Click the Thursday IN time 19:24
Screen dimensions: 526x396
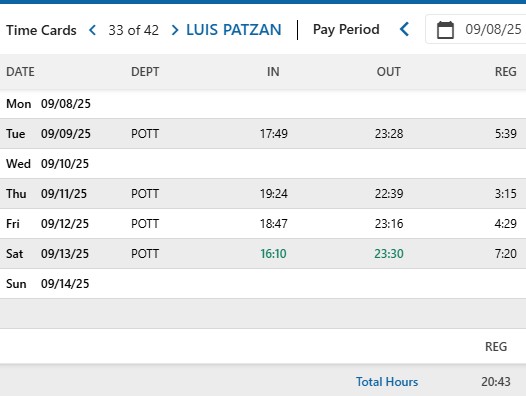click(274, 194)
